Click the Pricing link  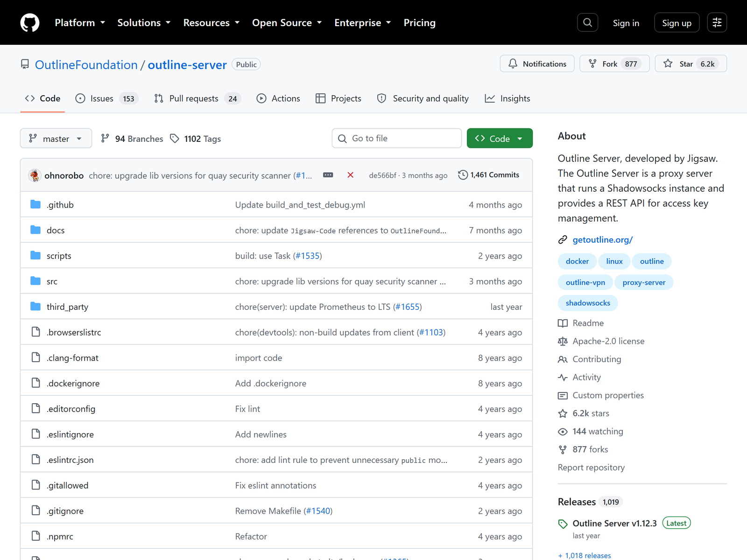[x=420, y=22]
